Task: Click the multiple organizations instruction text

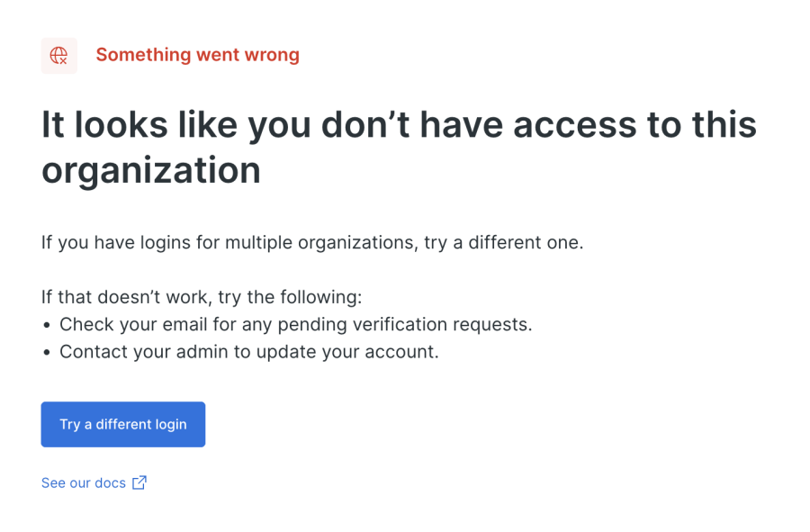Action: point(311,242)
